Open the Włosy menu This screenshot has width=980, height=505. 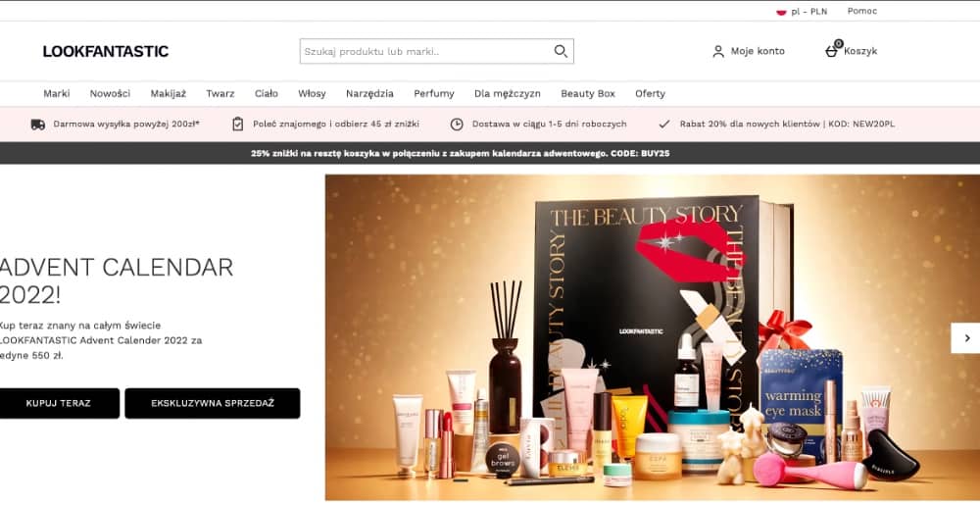point(312,94)
